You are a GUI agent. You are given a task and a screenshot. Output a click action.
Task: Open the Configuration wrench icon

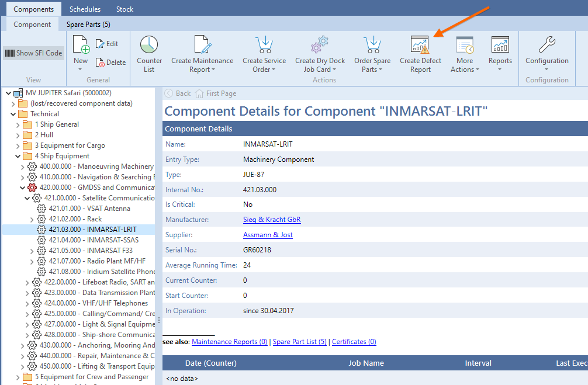tap(547, 44)
